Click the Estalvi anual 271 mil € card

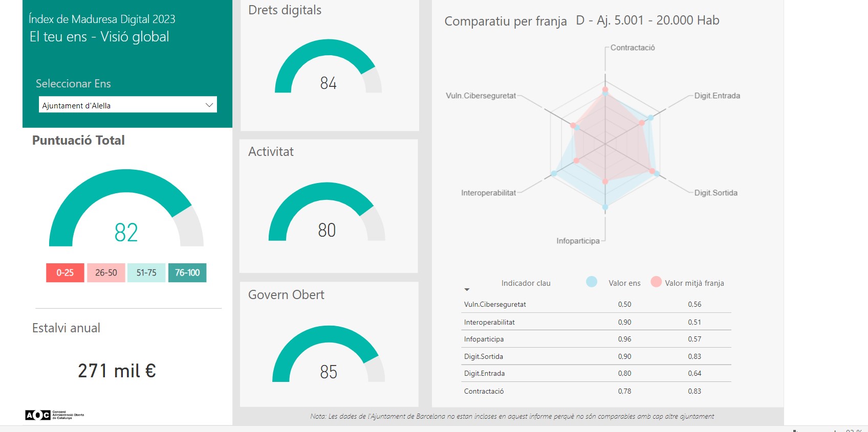[x=117, y=371]
